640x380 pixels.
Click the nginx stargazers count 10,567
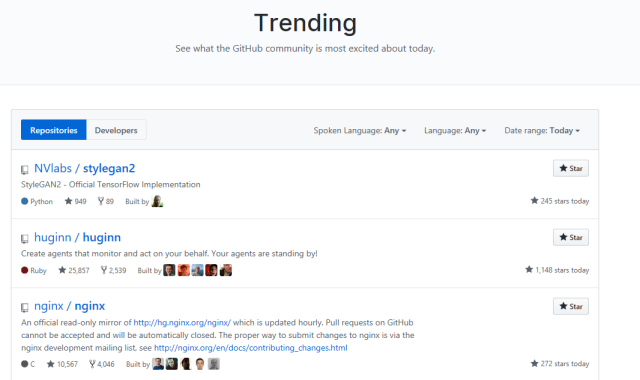tap(62, 364)
